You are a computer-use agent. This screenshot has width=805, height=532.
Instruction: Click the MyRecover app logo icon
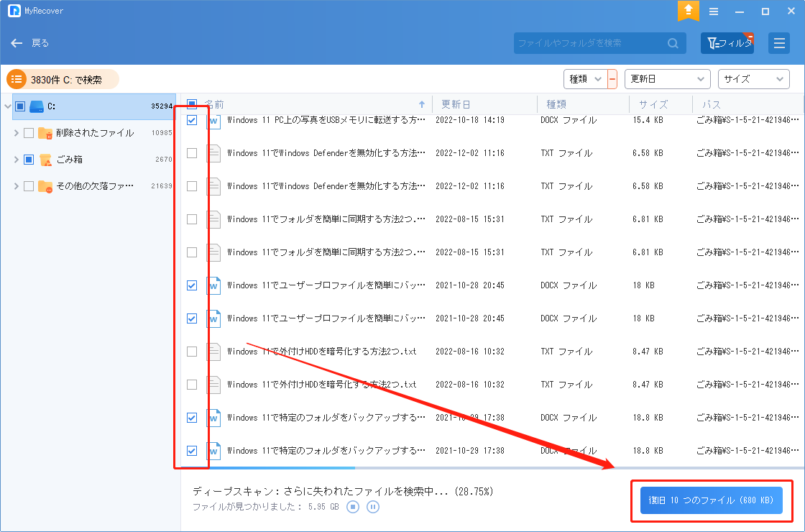coord(14,11)
